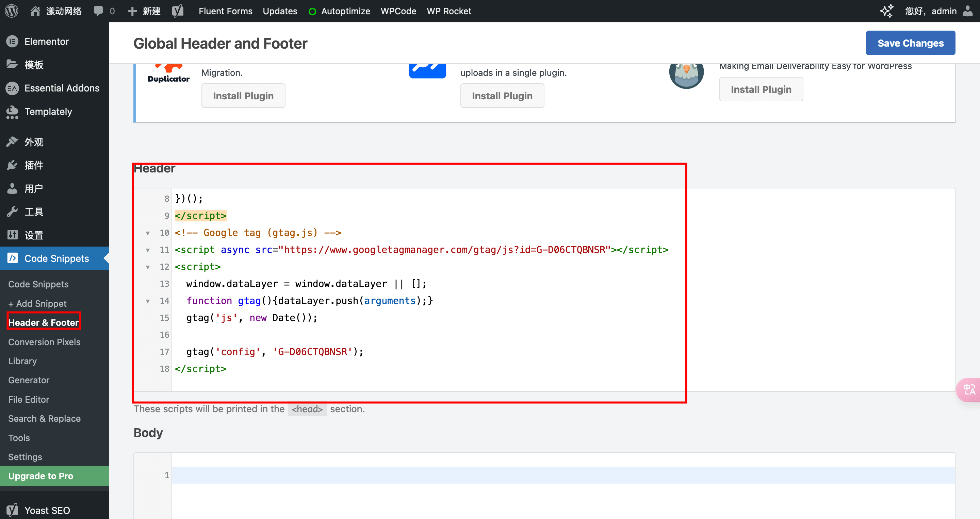Click the Elementor sidebar icon
Viewport: 980px width, 519px height.
[x=12, y=41]
